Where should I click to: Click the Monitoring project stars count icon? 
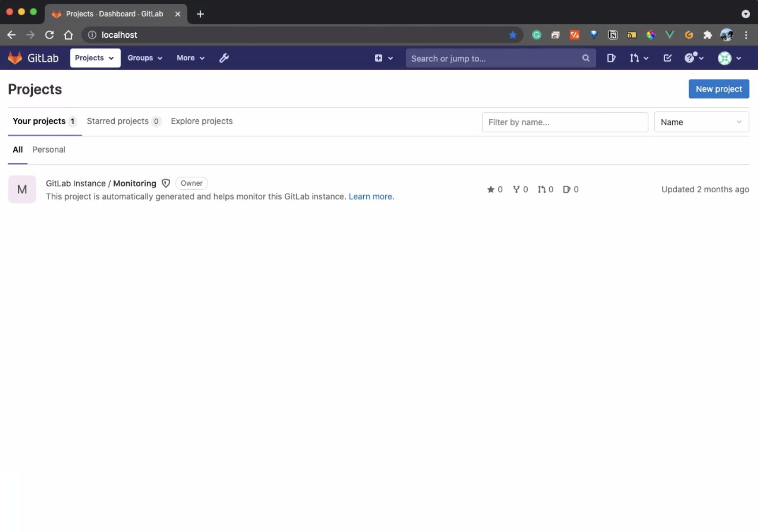pyautogui.click(x=491, y=189)
